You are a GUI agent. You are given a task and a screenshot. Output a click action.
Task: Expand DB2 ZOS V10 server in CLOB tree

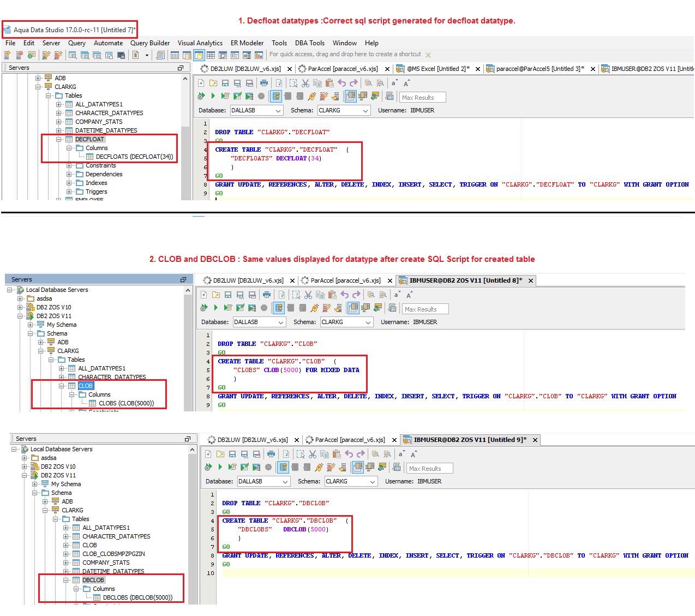[x=20, y=307]
